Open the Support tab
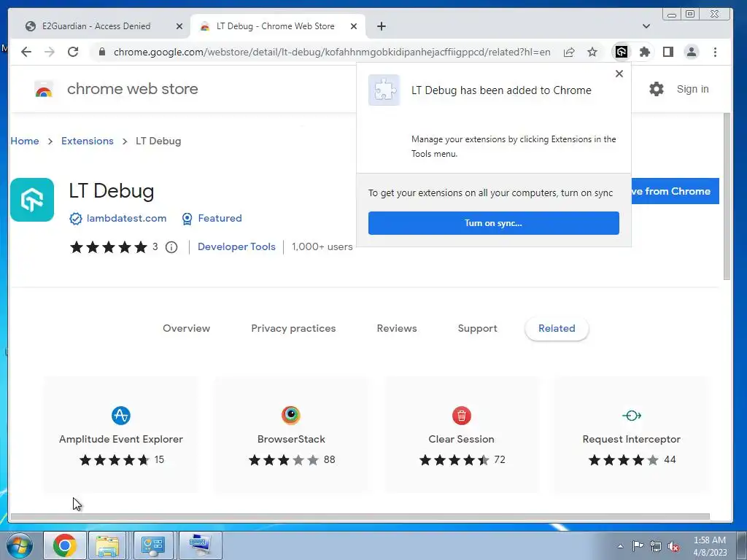The image size is (747, 560). click(477, 328)
